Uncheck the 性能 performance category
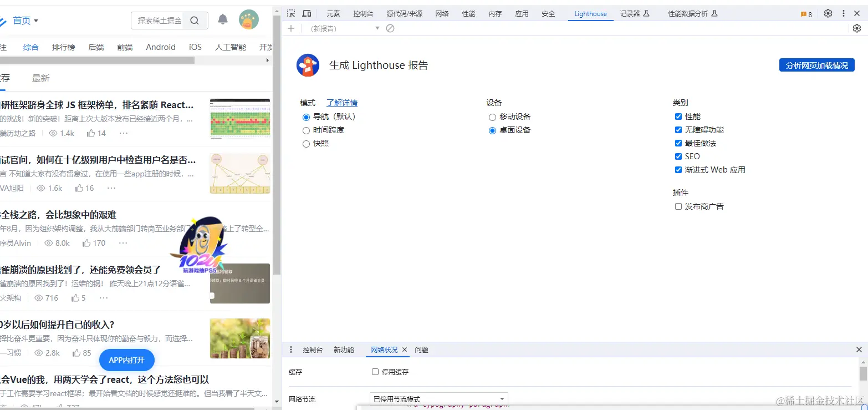The image size is (868, 410). point(678,117)
